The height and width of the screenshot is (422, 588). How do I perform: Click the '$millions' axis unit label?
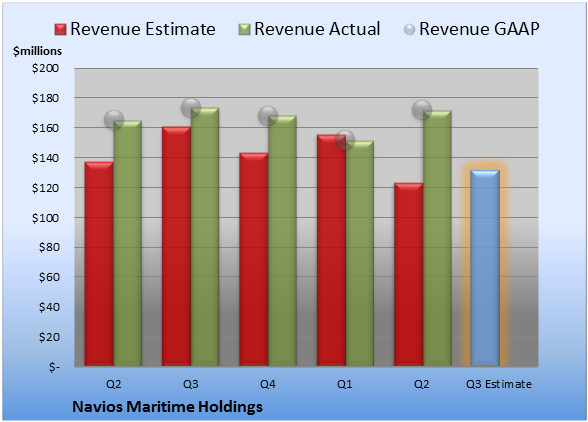pos(38,51)
